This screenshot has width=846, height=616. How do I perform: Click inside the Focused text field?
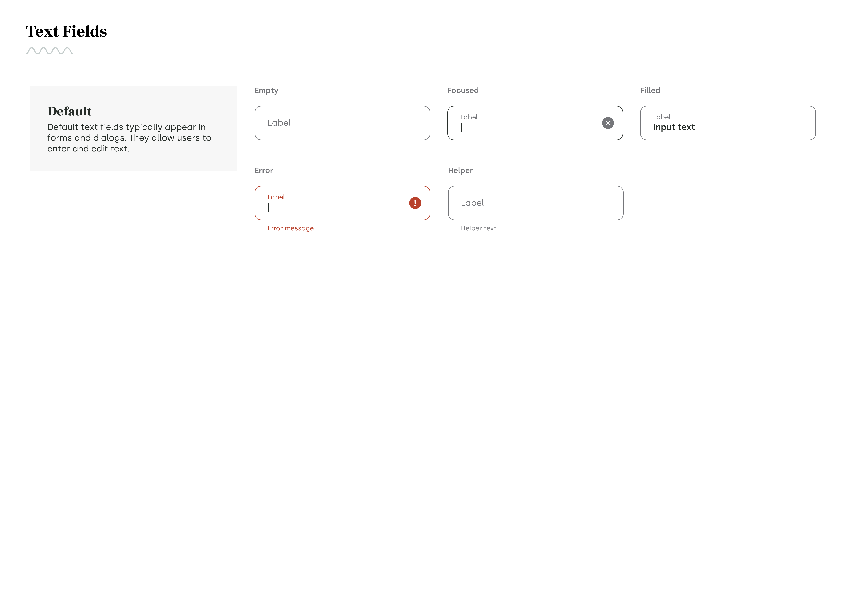535,123
